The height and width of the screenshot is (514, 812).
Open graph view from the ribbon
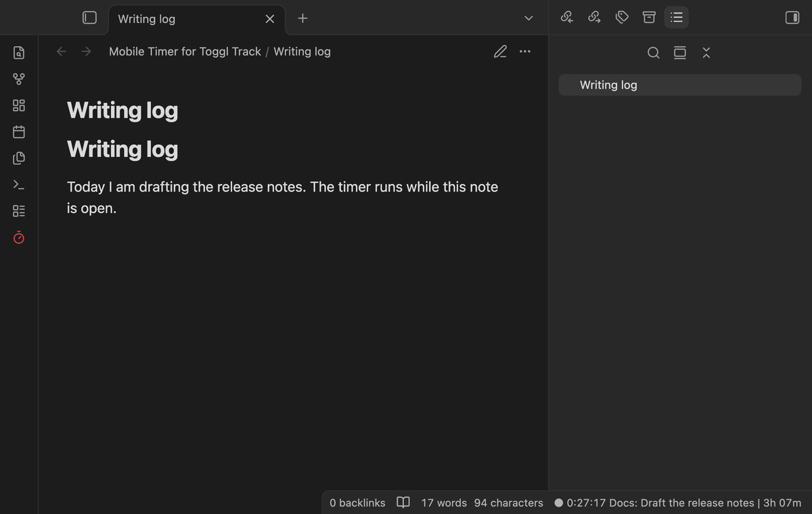coord(19,79)
